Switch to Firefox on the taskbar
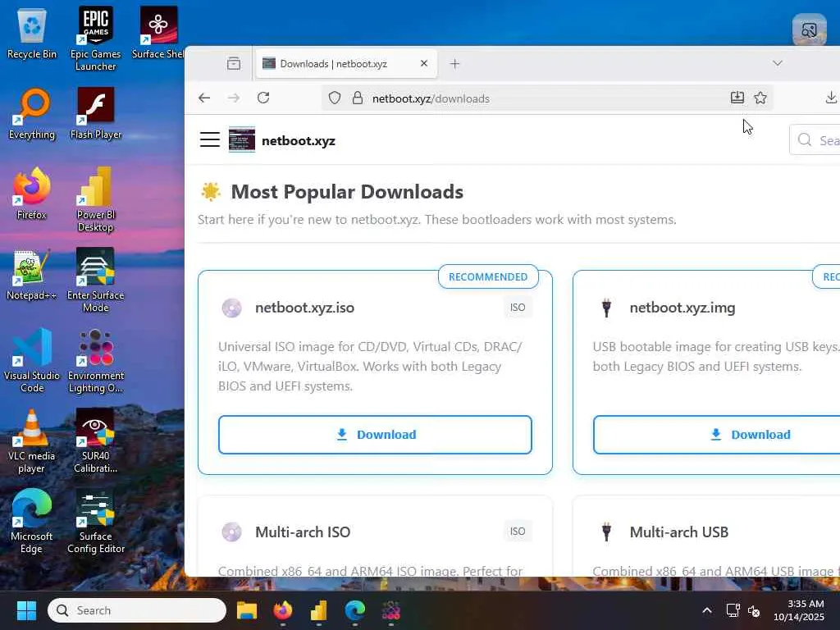The height and width of the screenshot is (630, 840). pos(283,610)
